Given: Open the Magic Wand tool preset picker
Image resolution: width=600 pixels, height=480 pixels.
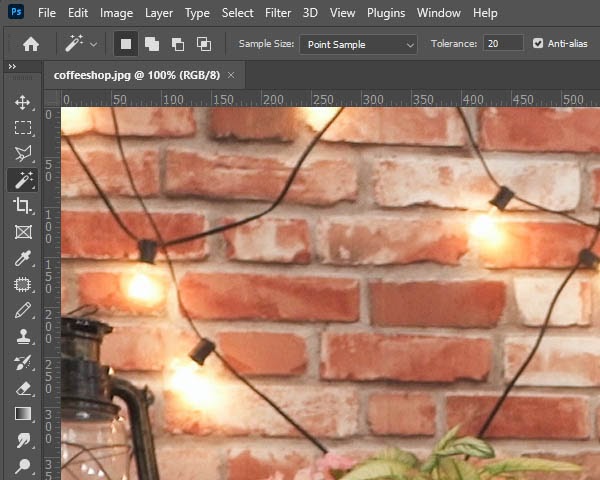Looking at the screenshot, I should click(81, 44).
